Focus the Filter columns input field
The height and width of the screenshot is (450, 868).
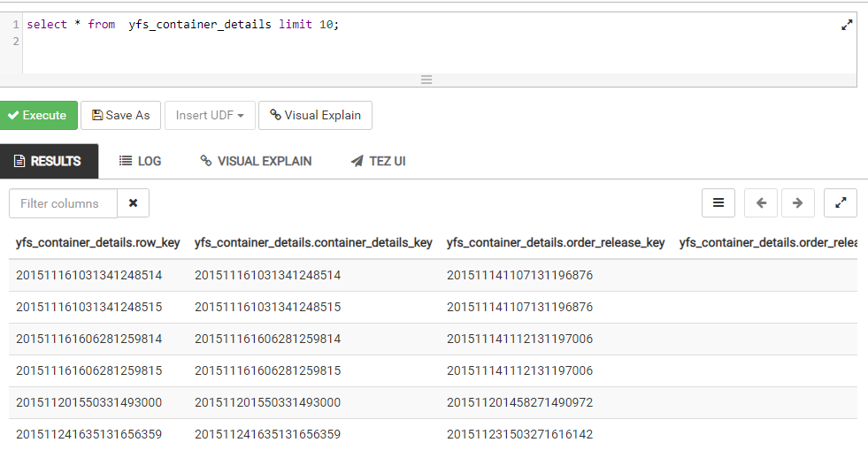(x=63, y=203)
